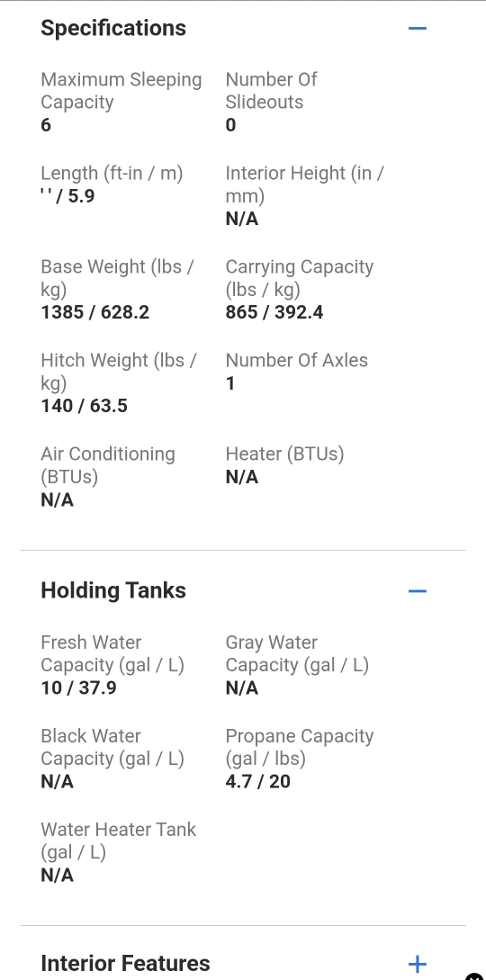Select Fresh Water Capacity value 10 / 37.9
The width and height of the screenshot is (486, 980).
click(x=78, y=688)
